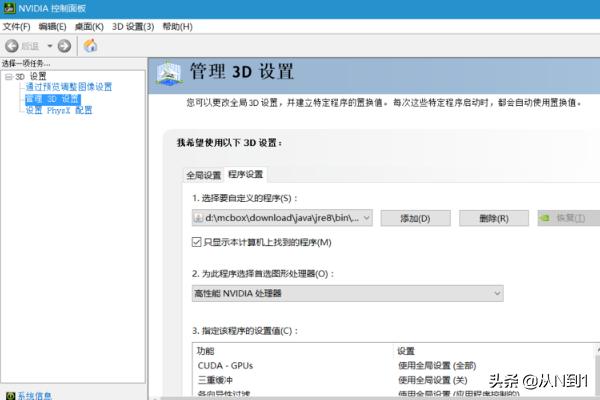
Task: Open the 桌面(K) menu
Action: click(x=89, y=27)
